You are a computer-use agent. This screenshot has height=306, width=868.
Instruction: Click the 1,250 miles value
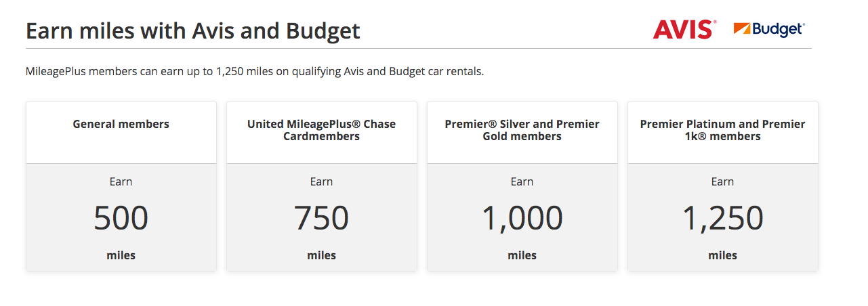coord(722,218)
